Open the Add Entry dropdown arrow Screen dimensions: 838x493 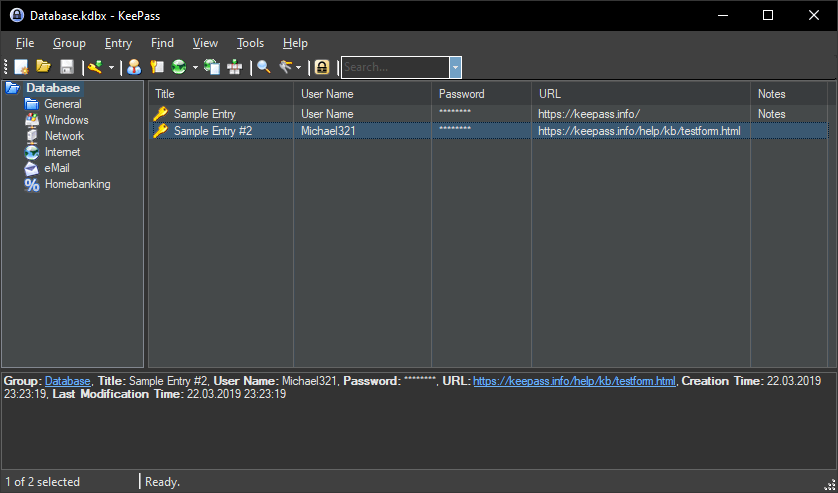pyautogui.click(x=111, y=67)
